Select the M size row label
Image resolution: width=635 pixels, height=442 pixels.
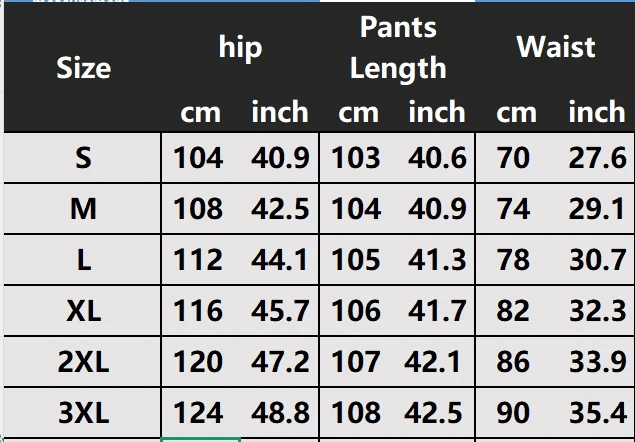pyautogui.click(x=83, y=209)
